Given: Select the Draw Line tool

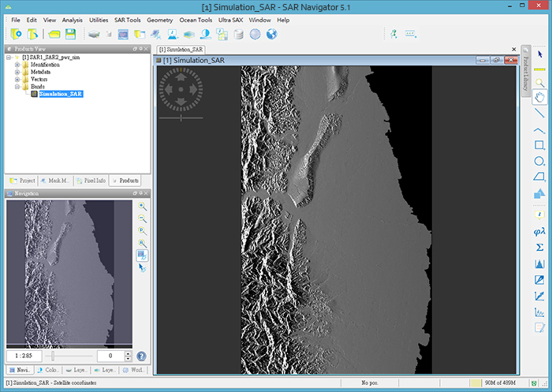Looking at the screenshot, I should [539, 114].
